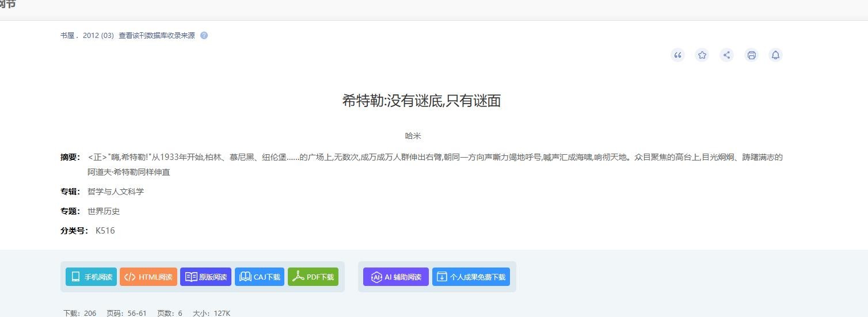Click the question mark help icon
Screen dimensions: 868x317
point(204,36)
